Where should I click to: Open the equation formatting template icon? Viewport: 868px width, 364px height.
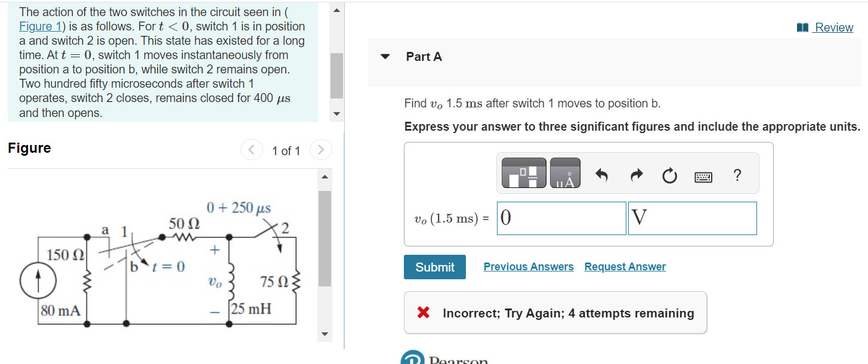(x=523, y=172)
